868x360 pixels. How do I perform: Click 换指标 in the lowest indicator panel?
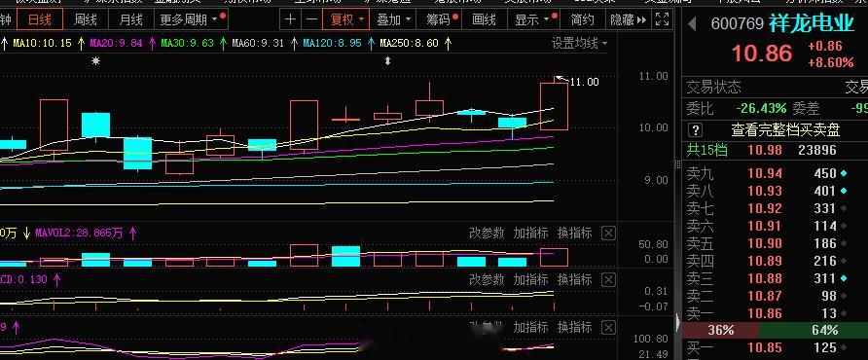pyautogui.click(x=574, y=327)
